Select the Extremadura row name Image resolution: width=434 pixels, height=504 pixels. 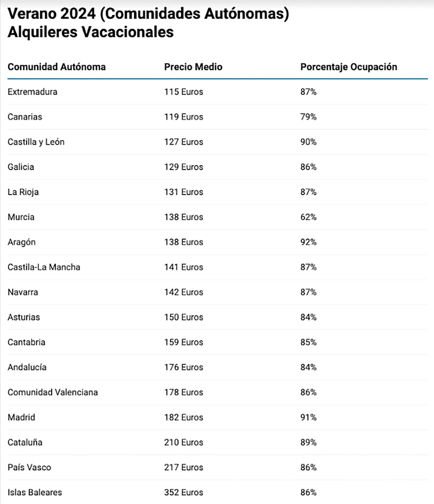point(32,92)
